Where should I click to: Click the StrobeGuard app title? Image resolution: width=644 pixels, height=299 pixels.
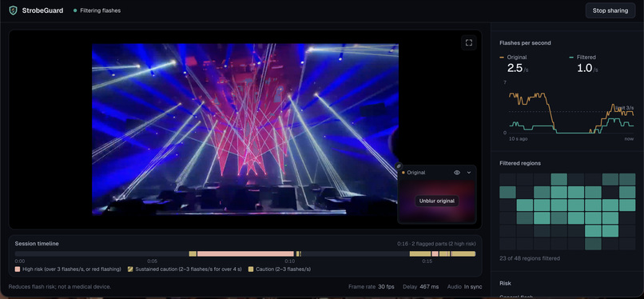tap(42, 10)
